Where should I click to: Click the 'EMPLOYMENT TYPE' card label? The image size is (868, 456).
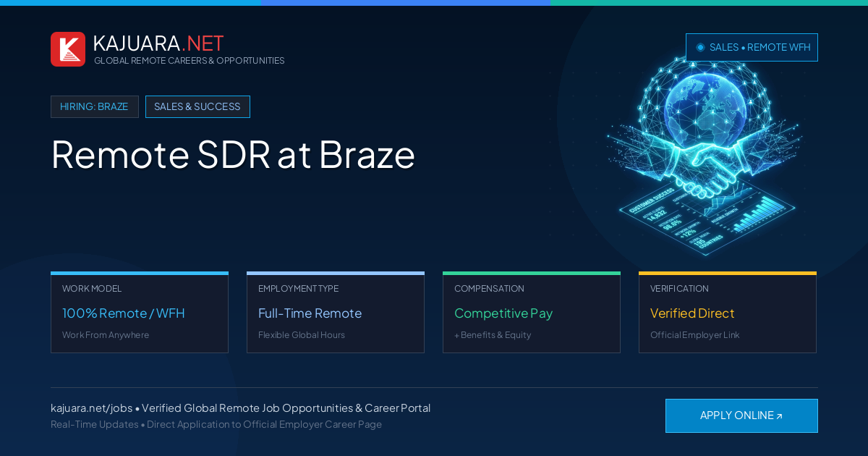click(298, 289)
